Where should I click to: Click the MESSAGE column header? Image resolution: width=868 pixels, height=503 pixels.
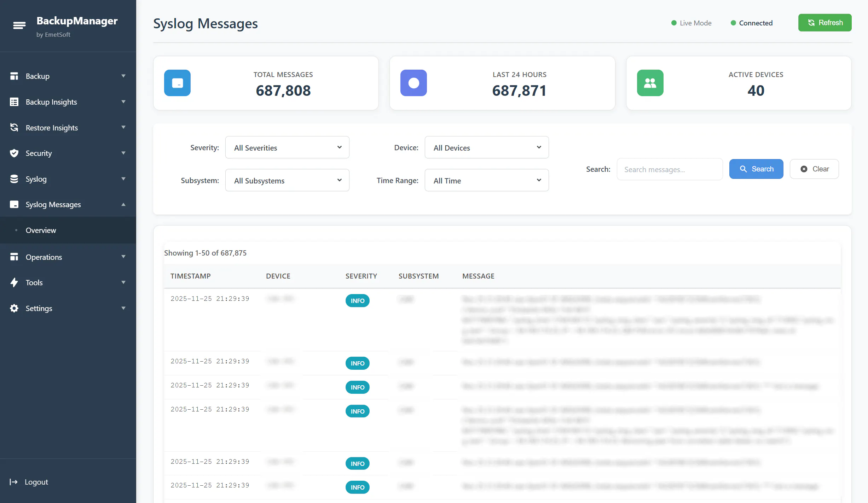pos(478,276)
